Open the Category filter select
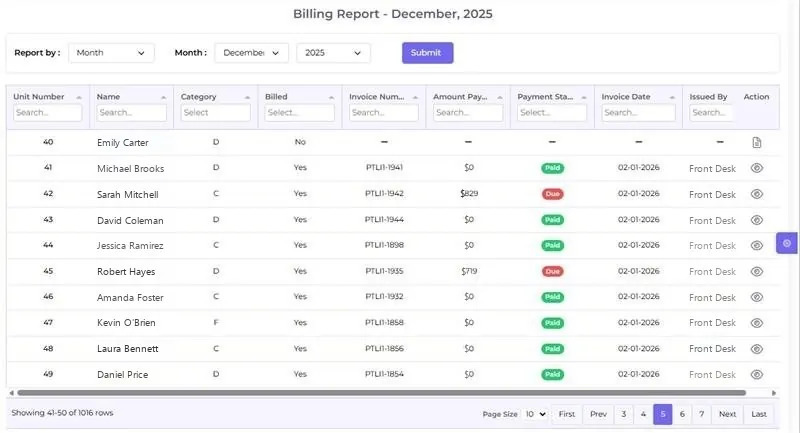Screen dimensions: 800x433 pyautogui.click(x=215, y=113)
